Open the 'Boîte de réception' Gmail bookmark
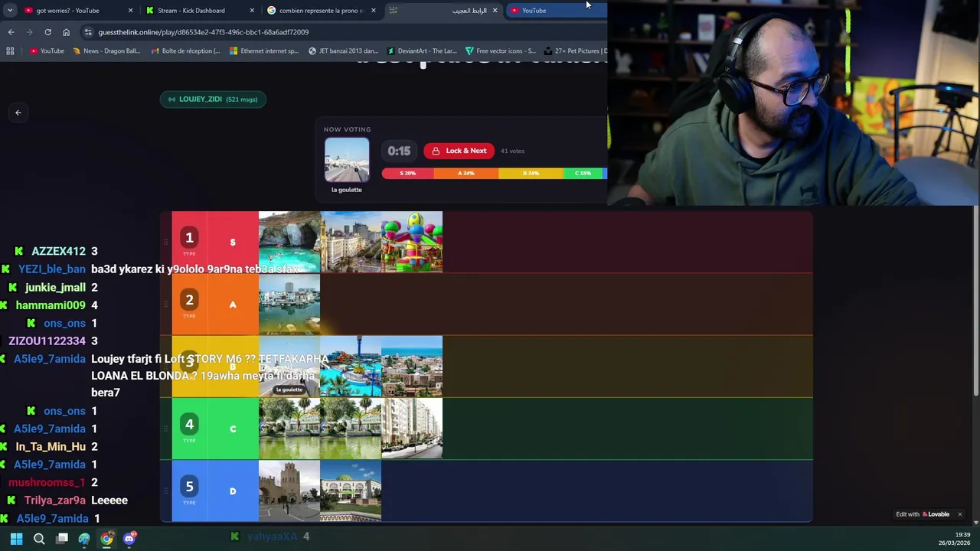 pos(185,51)
